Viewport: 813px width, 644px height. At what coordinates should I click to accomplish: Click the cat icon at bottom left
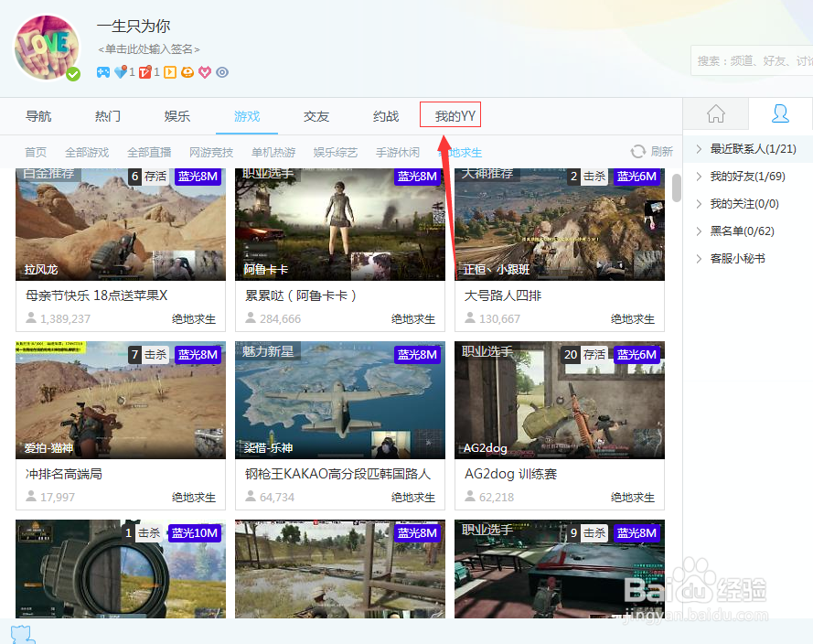point(22,634)
